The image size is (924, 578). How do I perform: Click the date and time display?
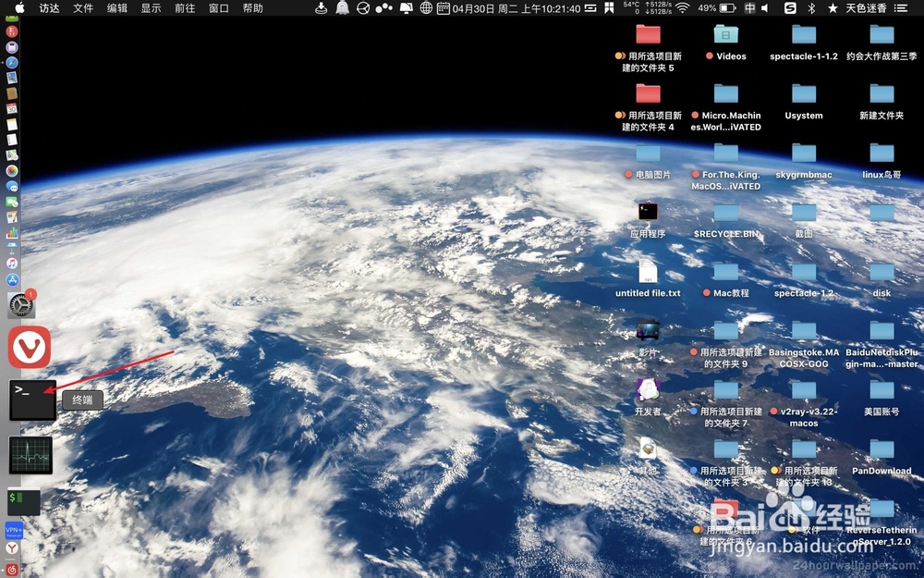(517, 8)
